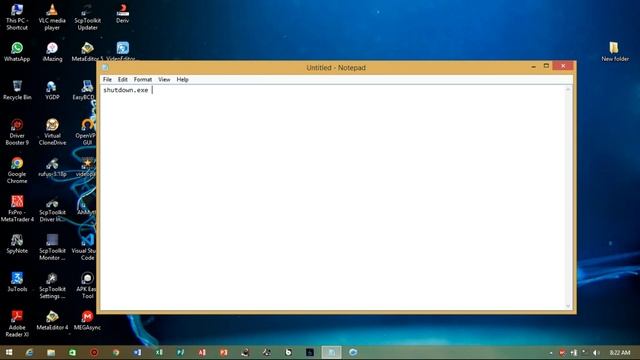This screenshot has width=640, height=360.
Task: Click the 8:22 AM taskbar clock
Action: (x=620, y=353)
